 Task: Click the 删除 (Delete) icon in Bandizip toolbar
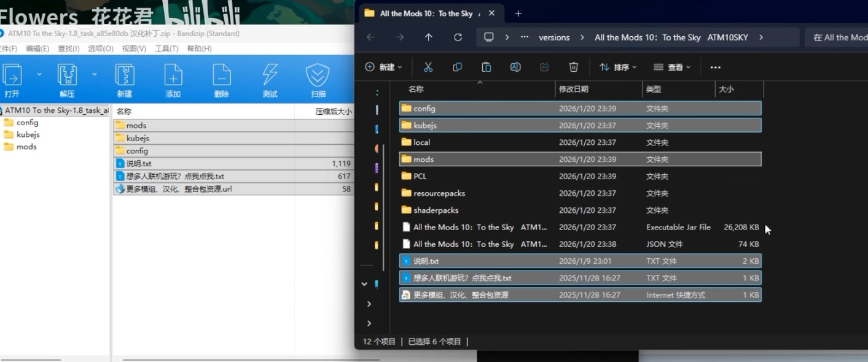coord(221,79)
